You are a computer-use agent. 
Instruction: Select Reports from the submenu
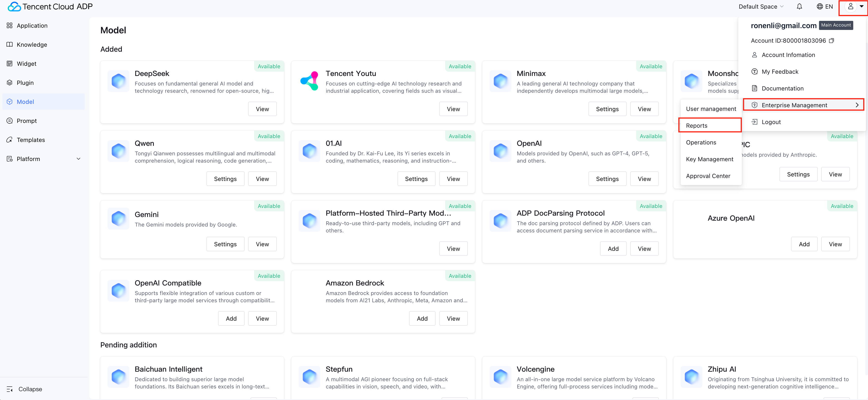(696, 126)
